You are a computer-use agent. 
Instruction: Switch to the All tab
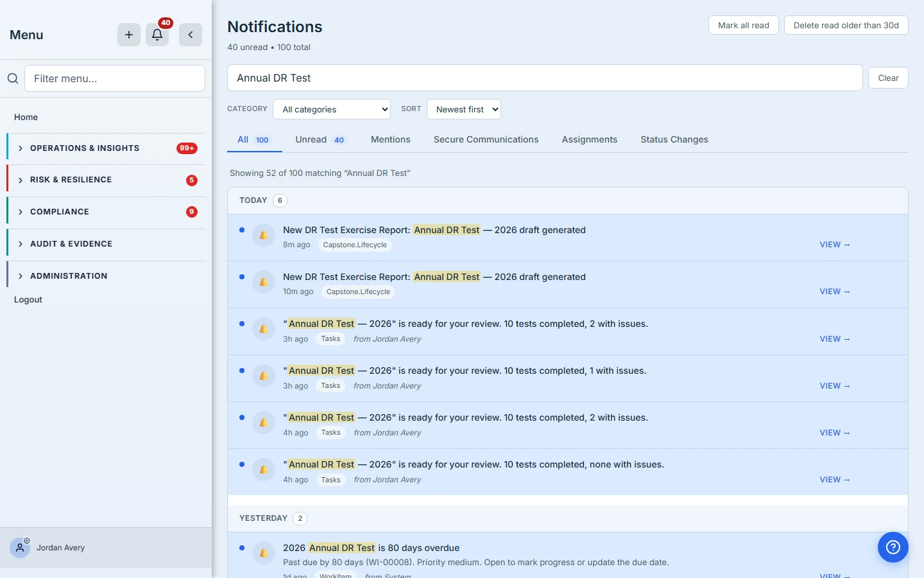point(254,139)
